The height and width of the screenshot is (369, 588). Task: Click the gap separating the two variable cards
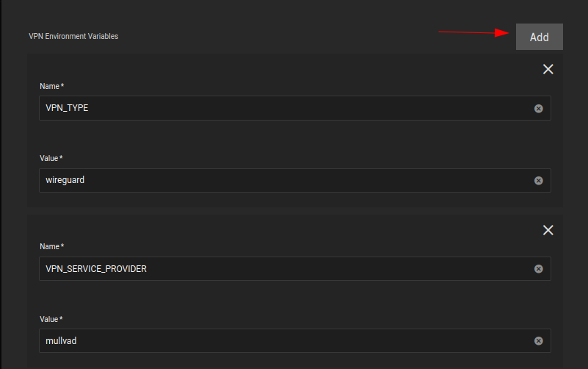tap(294, 210)
